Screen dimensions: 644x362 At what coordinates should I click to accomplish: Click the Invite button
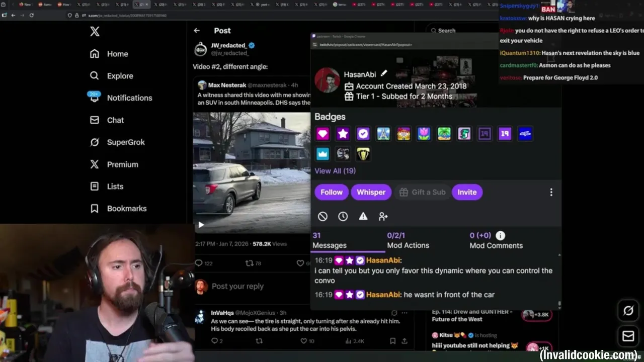(467, 192)
